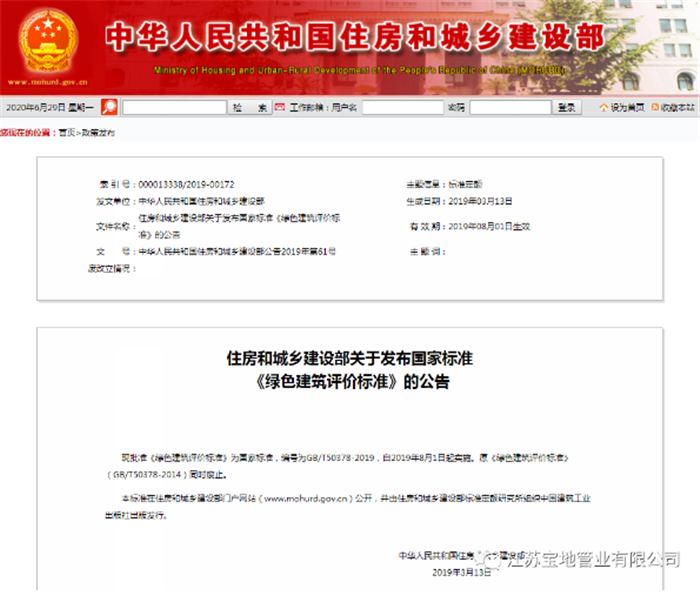Click the 文件名称 value text
Viewport: 700px width, 595px height.
coord(239,226)
